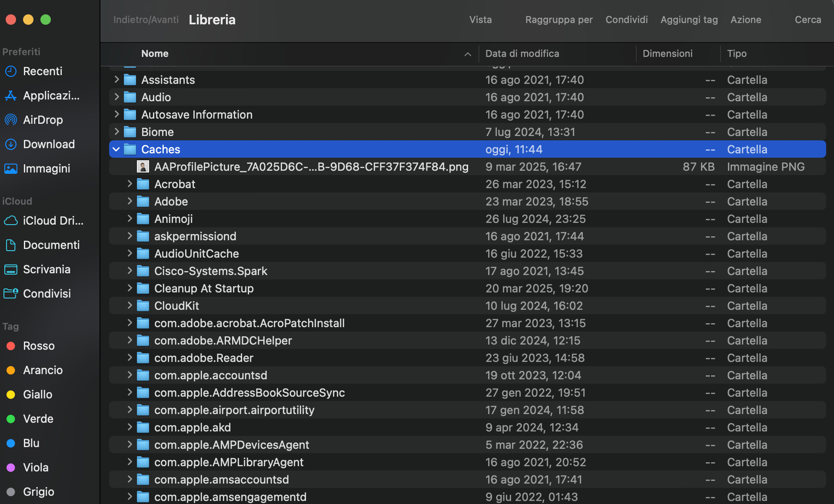
Task: Open the Condivisi sidebar section
Action: coord(47,293)
